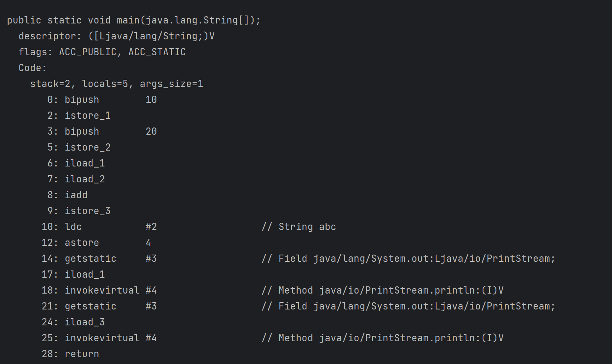The height and width of the screenshot is (364, 612).
Task: Click the ACC_STATIC flag text
Action: (x=157, y=52)
